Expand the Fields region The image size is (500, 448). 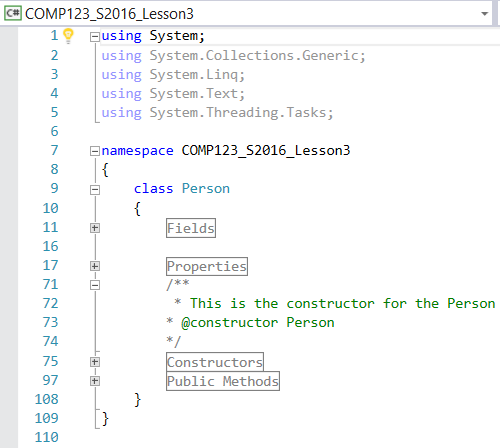(95, 228)
